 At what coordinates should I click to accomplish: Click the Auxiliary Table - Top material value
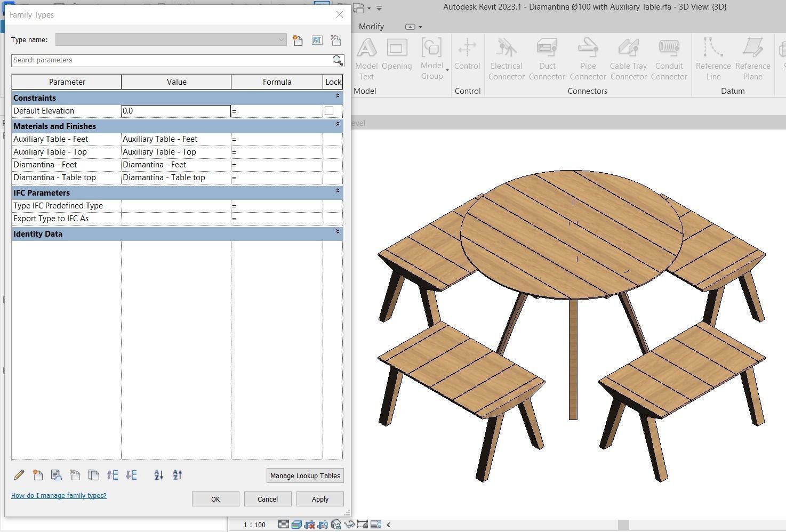point(176,152)
